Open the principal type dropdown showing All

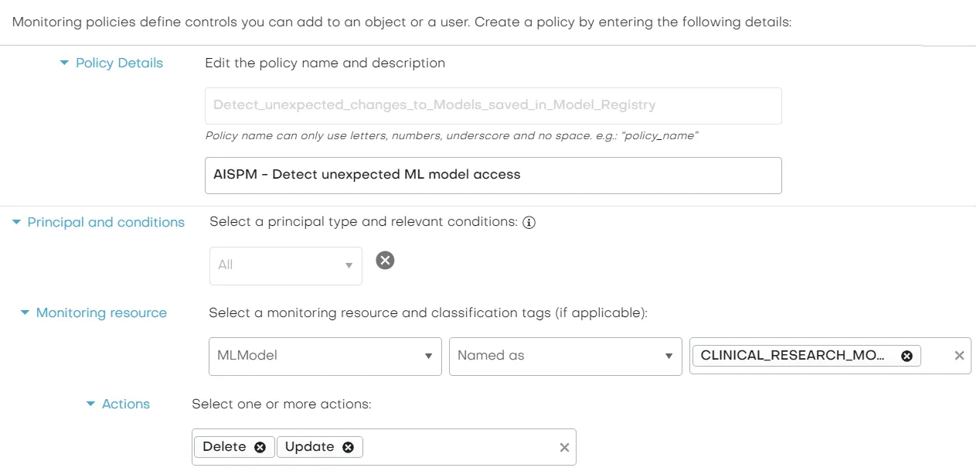[286, 265]
